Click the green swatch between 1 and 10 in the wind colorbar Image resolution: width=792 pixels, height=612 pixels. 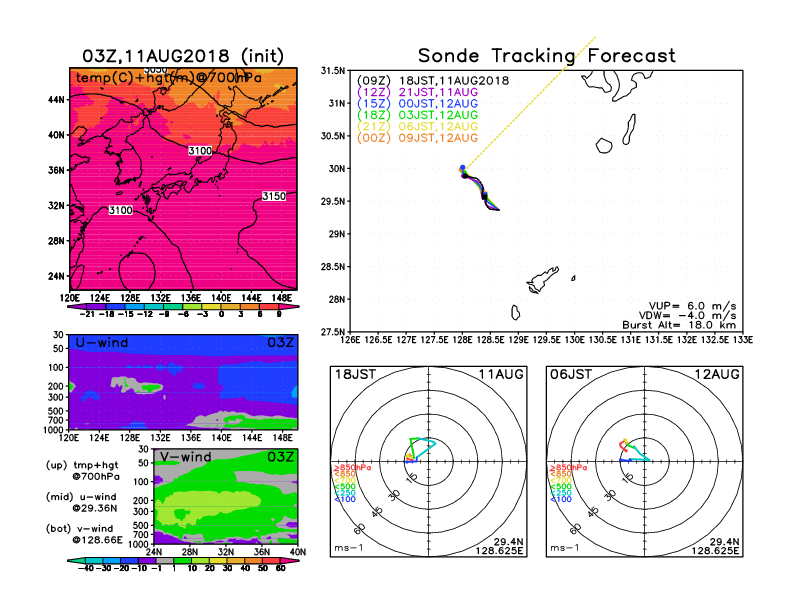pyautogui.click(x=182, y=560)
